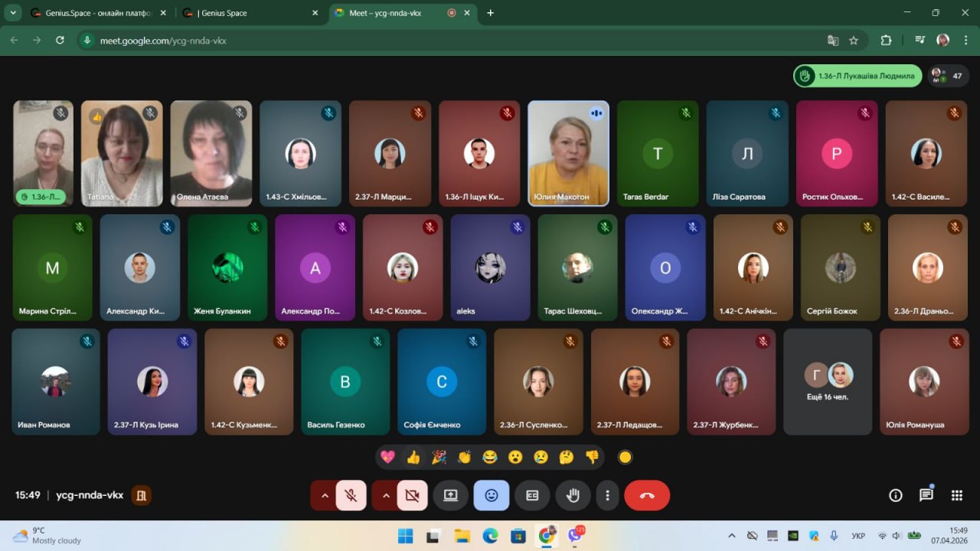Click the raised hand Лукашіва Людмила notification
This screenshot has width=980, height=551.
coord(857,76)
